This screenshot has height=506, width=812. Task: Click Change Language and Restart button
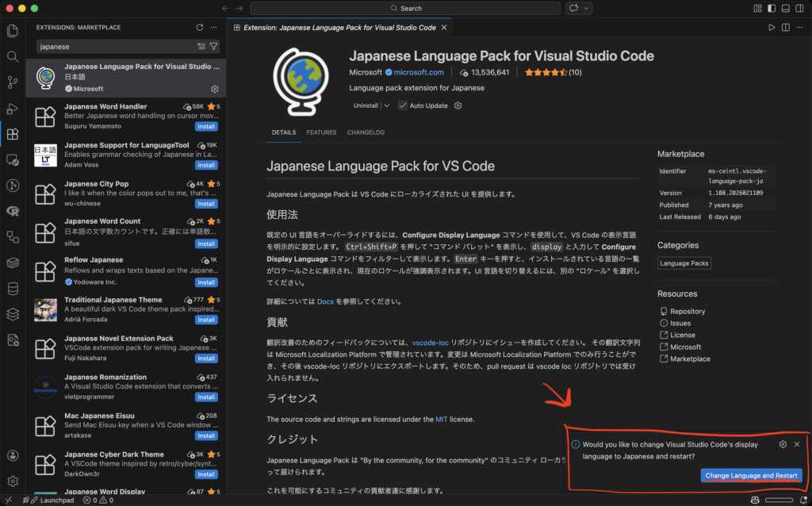pos(751,475)
